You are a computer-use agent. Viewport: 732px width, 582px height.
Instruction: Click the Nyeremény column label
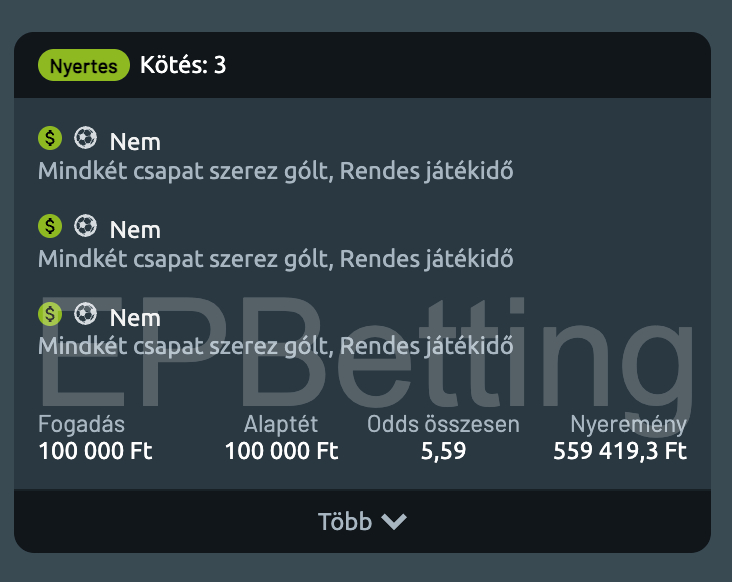[628, 425]
